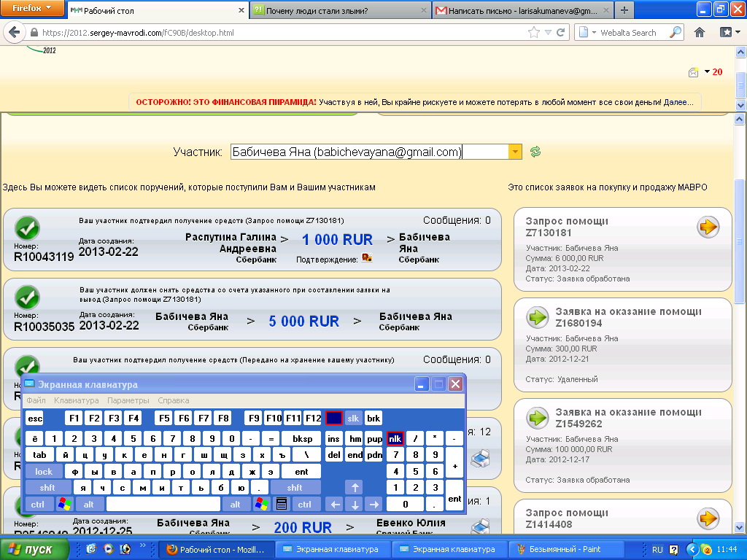Open the bookmarks menu button
Screen dimensions: 747x560
point(729,32)
